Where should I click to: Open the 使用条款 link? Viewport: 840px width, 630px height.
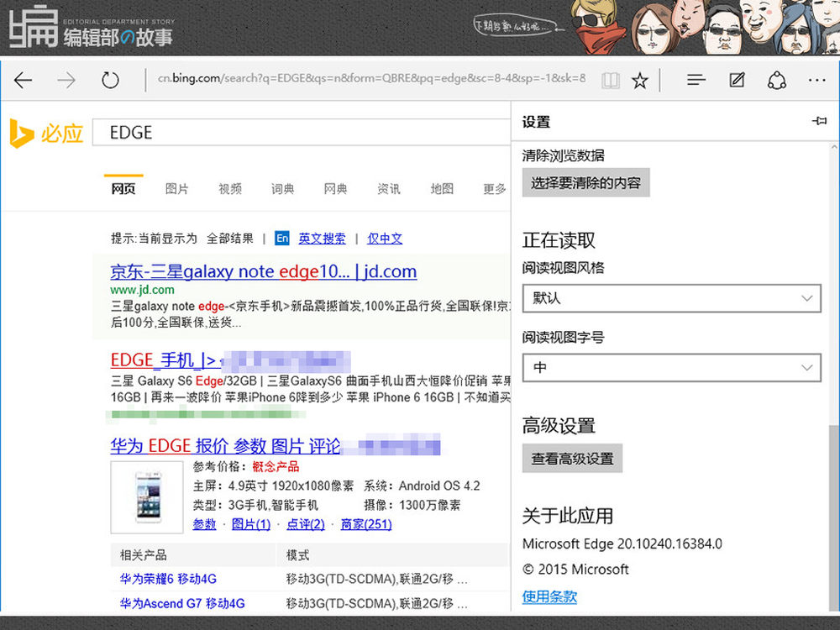coord(549,596)
